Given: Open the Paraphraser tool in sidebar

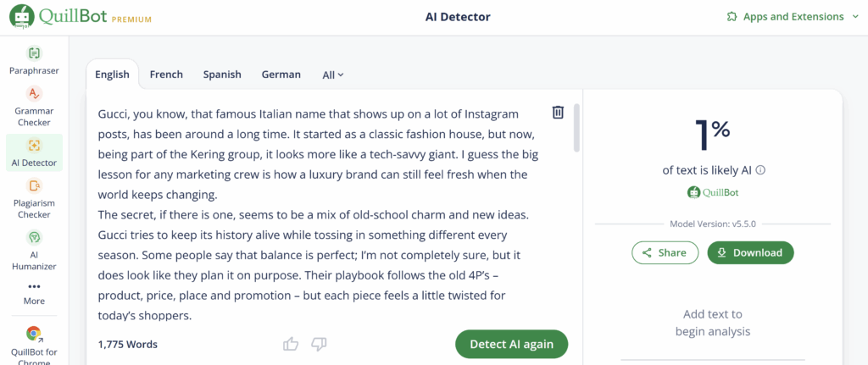Looking at the screenshot, I should click(x=34, y=61).
